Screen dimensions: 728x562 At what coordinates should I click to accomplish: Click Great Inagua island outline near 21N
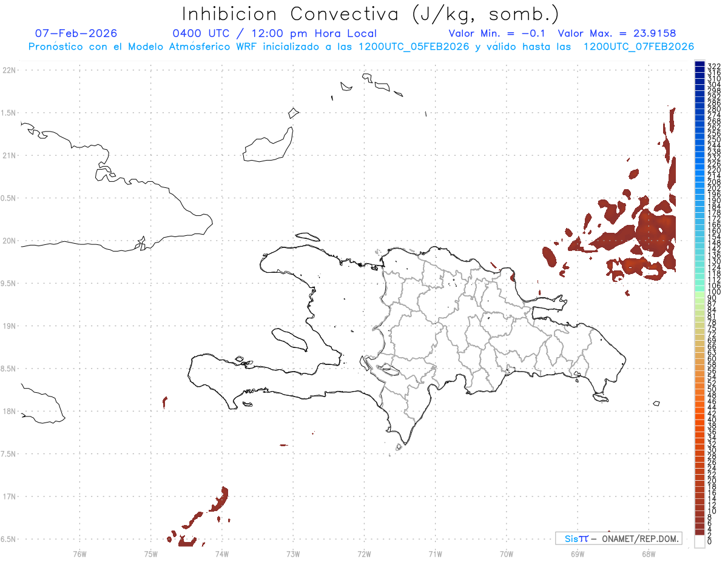pos(269,146)
